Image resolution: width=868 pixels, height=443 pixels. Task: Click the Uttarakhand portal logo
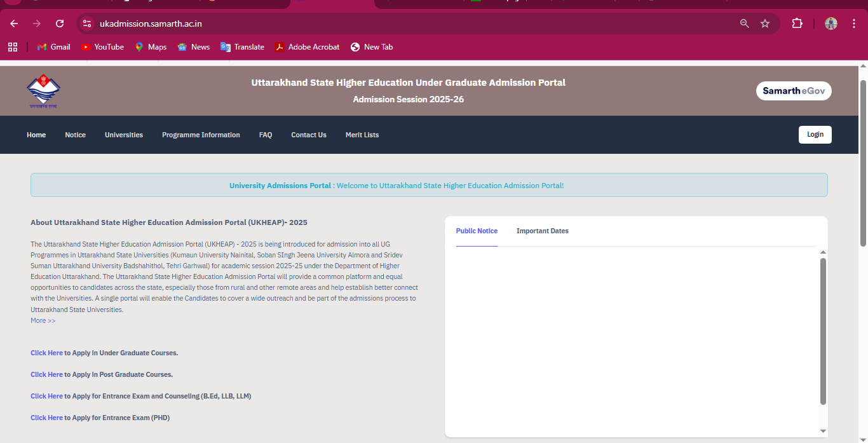(x=43, y=90)
